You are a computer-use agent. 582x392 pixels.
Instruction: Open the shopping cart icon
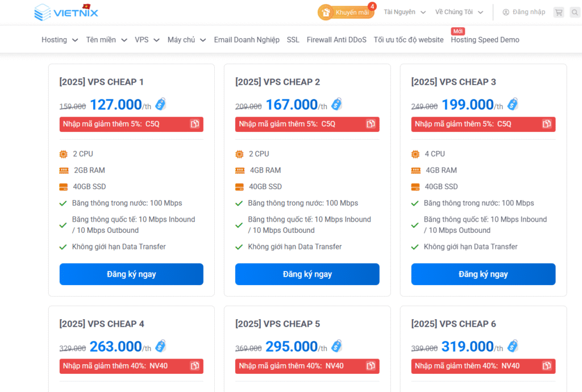pyautogui.click(x=559, y=12)
